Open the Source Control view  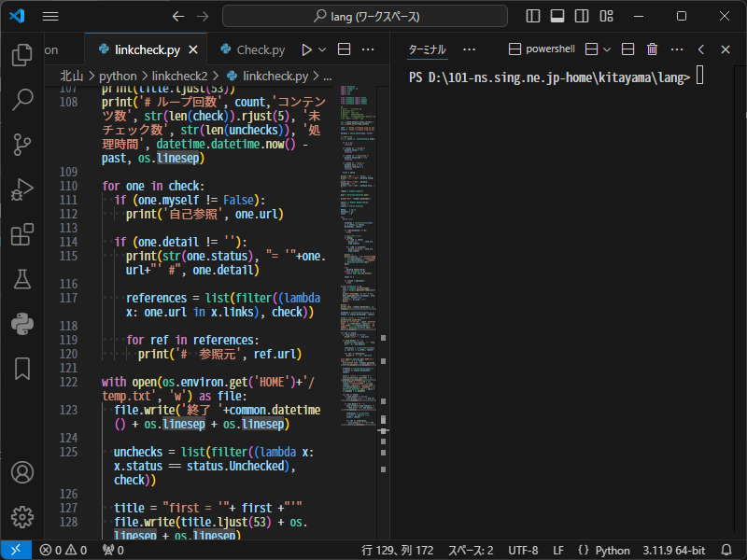(x=21, y=145)
